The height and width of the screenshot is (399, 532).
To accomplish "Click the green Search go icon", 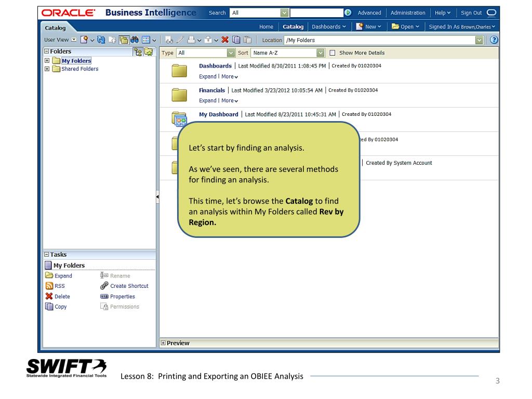I will click(x=348, y=12).
